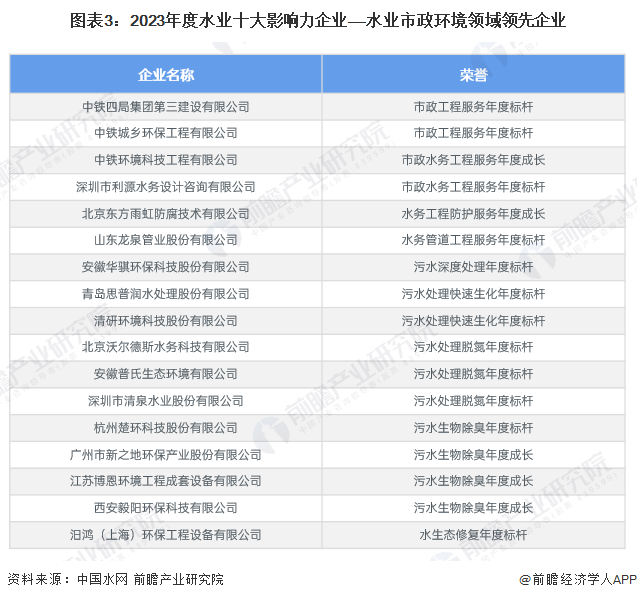Screen dimensions: 637x600
Task: Select the honor 市政水务工程服务年度标杆
Action: [x=473, y=187]
